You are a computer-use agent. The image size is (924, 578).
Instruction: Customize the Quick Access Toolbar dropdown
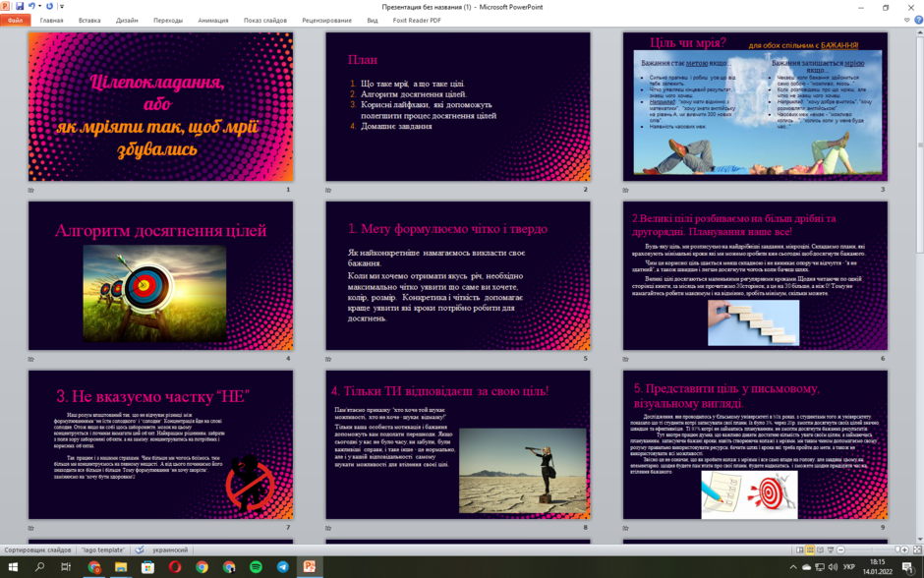coord(62,7)
